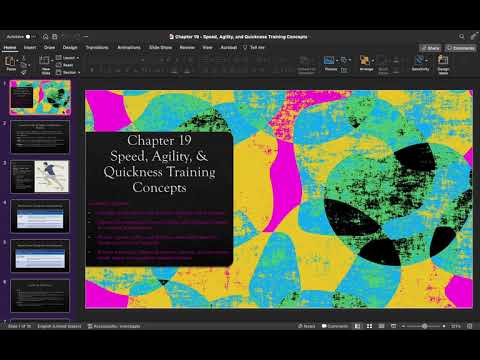The image size is (480, 360).
Task: Open the View tab
Action: coord(207,48)
